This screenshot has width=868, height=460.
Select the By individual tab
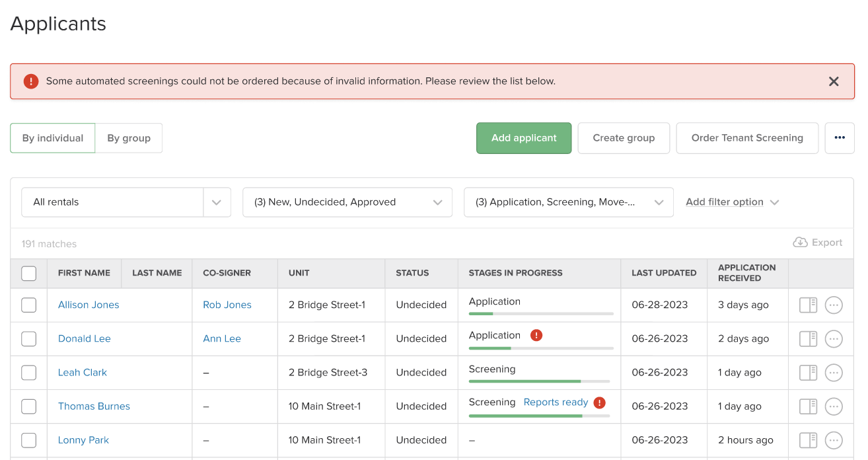click(52, 138)
